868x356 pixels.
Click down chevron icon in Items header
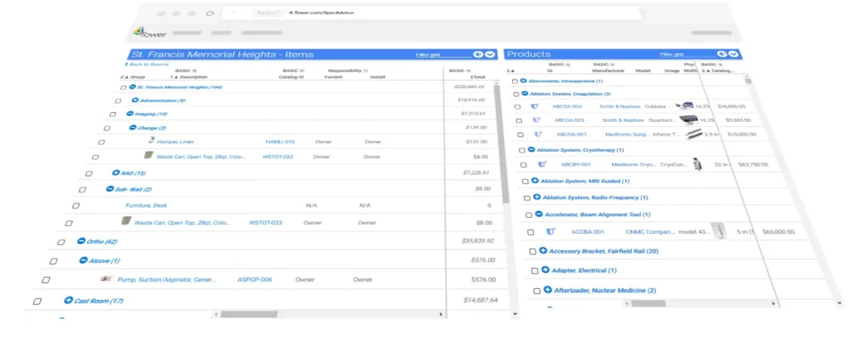click(x=490, y=54)
